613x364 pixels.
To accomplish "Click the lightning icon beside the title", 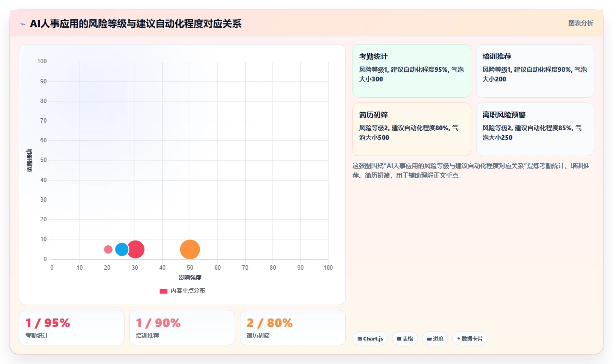I will click(23, 24).
